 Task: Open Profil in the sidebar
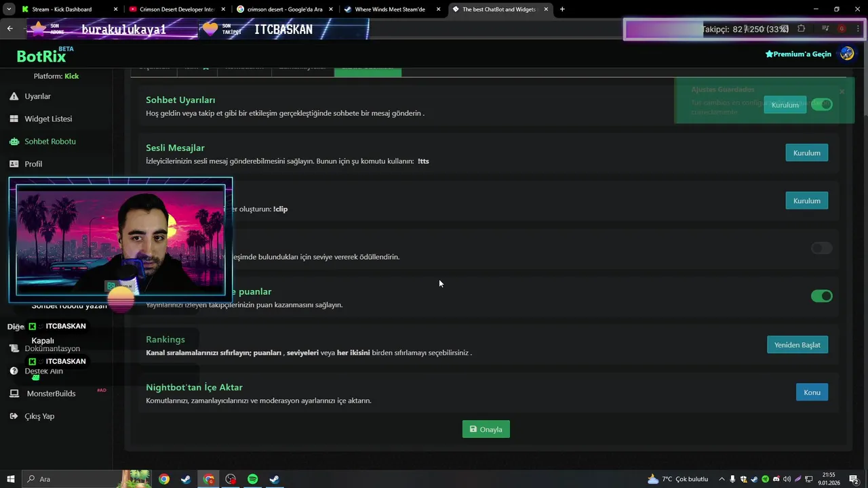point(33,164)
